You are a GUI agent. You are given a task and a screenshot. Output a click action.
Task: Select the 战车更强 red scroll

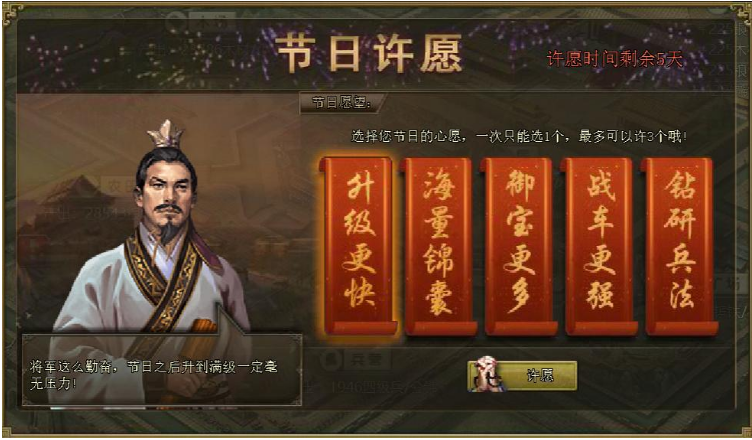pos(600,246)
